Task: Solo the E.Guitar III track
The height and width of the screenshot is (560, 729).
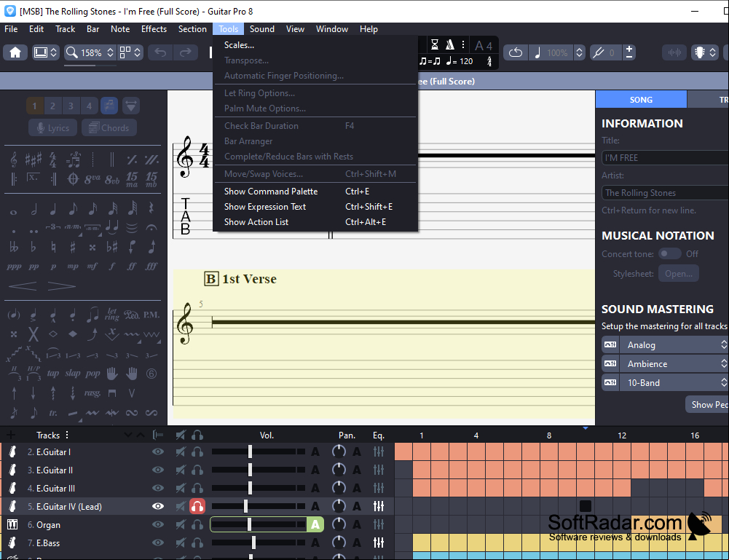Action: click(x=197, y=488)
